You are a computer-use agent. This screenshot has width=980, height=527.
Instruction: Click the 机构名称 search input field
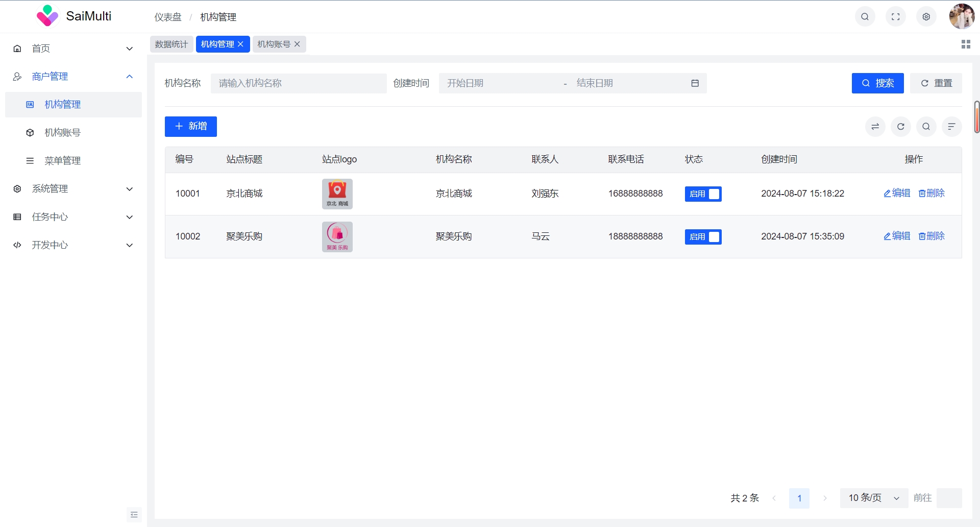tap(298, 83)
